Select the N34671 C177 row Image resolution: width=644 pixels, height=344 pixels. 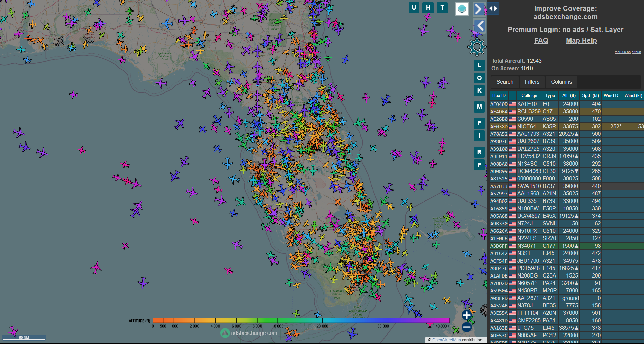[566, 246]
